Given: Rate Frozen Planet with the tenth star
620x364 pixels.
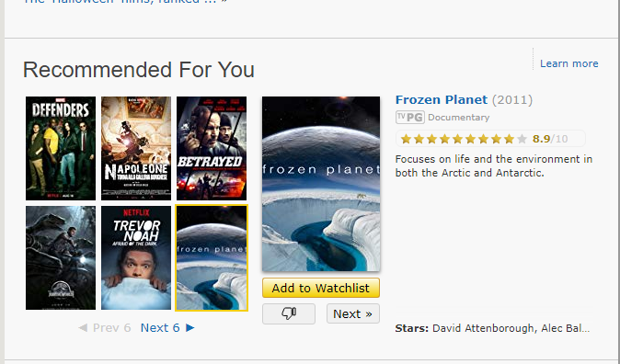Looking at the screenshot, I should coord(522,139).
